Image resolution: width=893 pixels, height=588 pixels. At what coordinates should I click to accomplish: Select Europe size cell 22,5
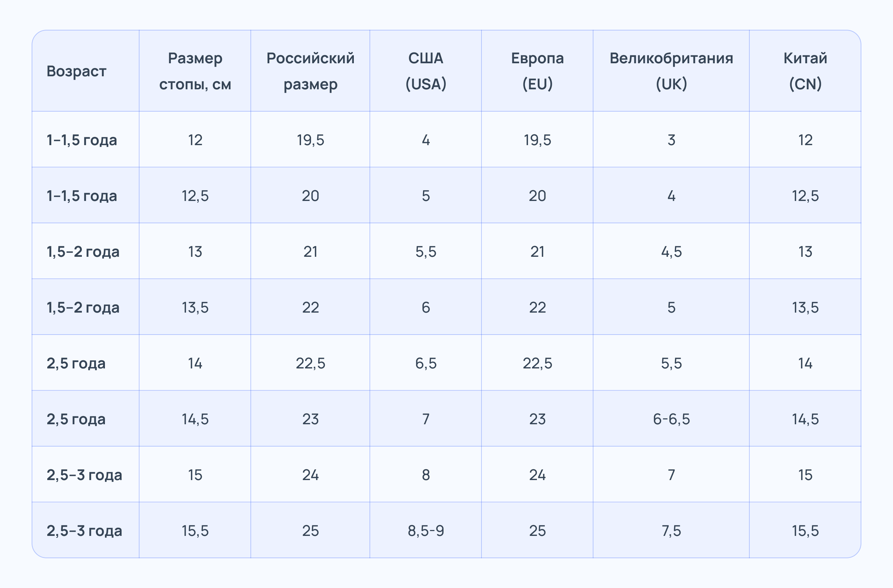coord(537,363)
